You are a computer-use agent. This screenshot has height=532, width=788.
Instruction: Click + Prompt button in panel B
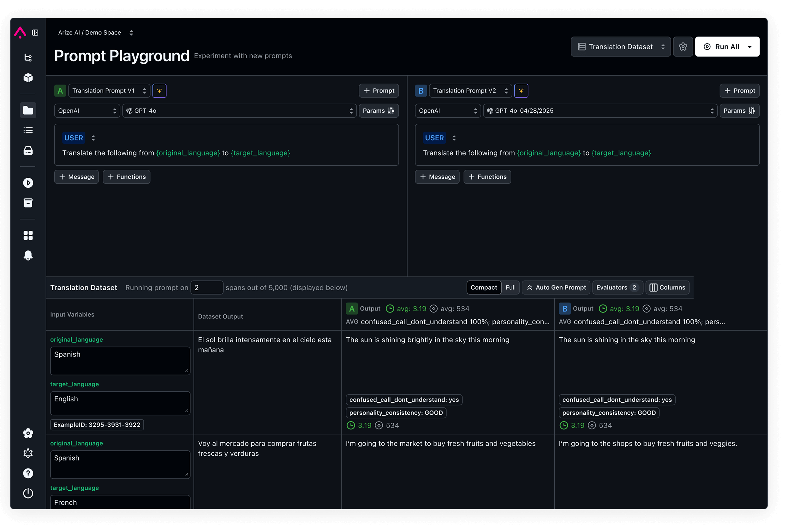[739, 91]
